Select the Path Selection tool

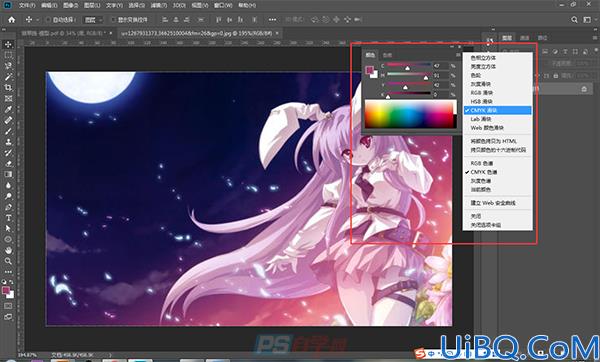(x=8, y=228)
